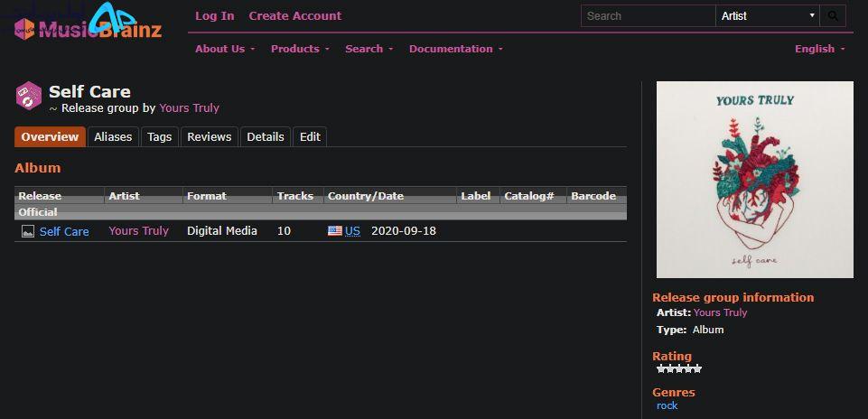Click the Create Account link

(x=295, y=16)
